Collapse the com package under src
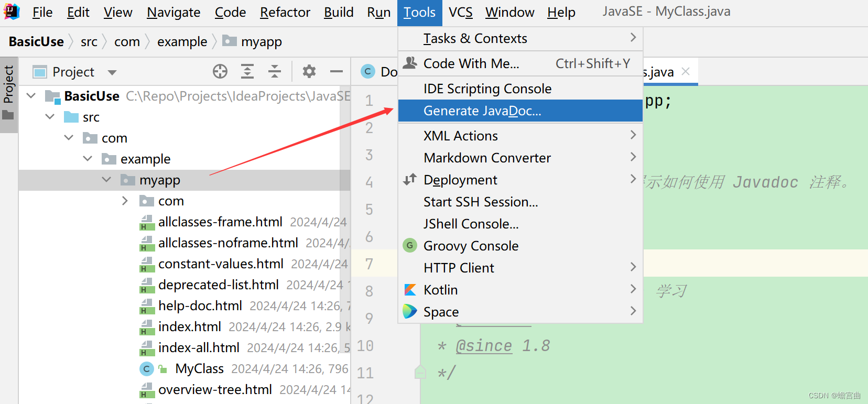This screenshot has width=868, height=404. 69,138
